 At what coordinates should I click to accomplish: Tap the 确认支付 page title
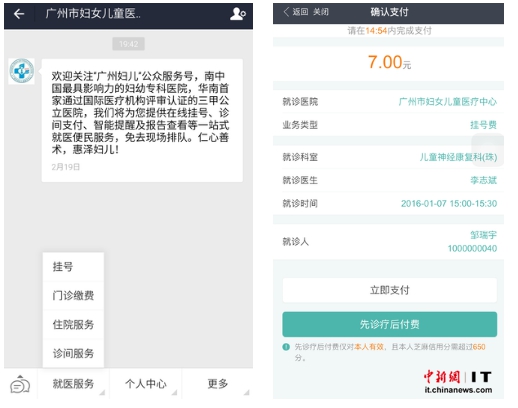[x=389, y=12]
